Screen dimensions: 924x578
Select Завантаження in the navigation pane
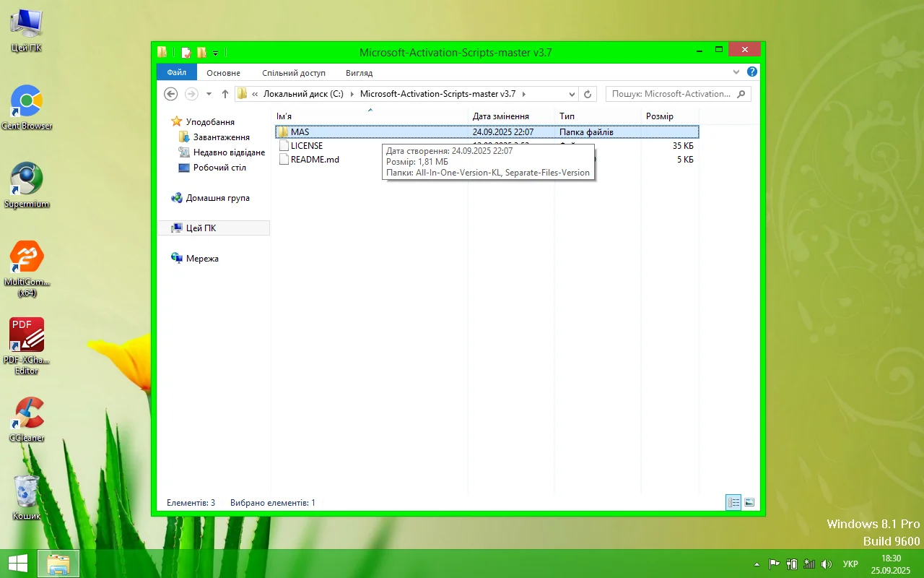221,137
